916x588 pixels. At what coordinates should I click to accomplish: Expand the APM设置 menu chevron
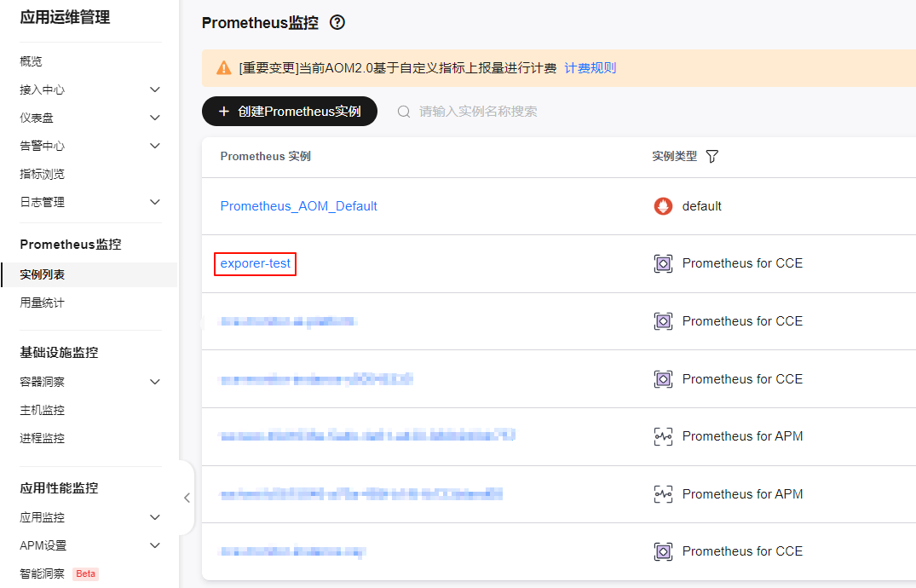155,545
